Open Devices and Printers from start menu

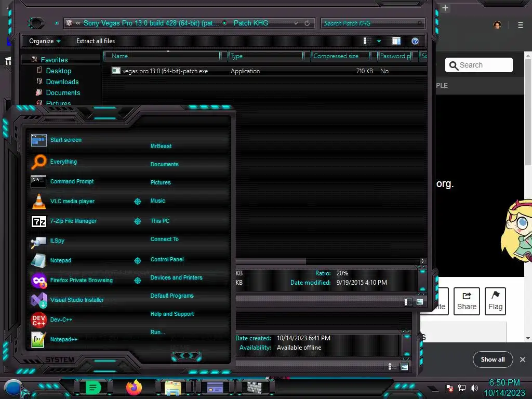click(x=176, y=277)
